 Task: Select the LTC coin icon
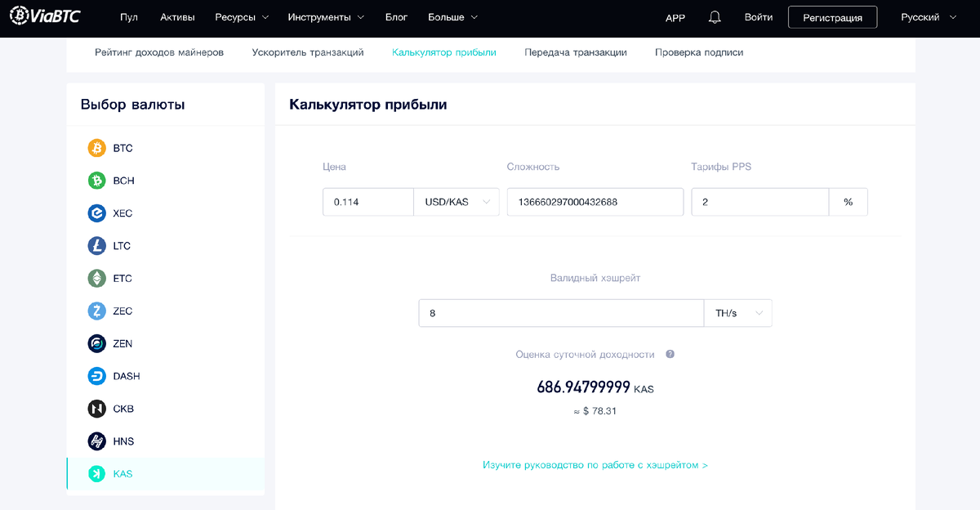(x=98, y=245)
